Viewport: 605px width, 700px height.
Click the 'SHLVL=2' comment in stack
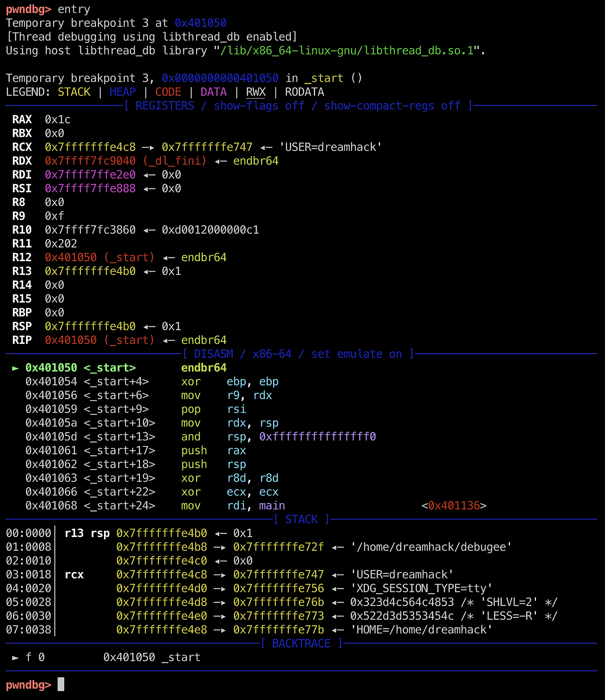(x=509, y=602)
